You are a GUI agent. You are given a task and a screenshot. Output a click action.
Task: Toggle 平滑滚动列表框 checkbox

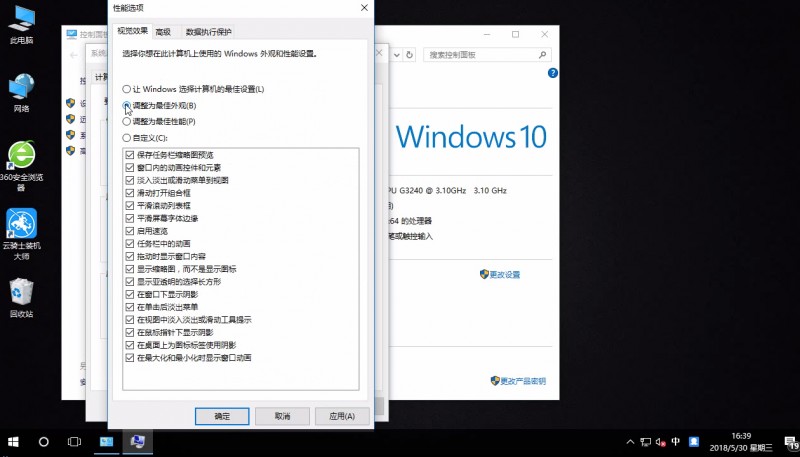click(x=130, y=206)
